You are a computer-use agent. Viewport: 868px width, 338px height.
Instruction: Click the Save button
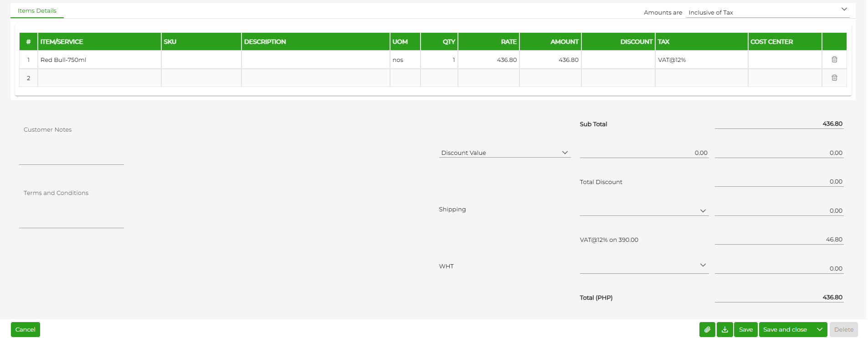(746, 329)
